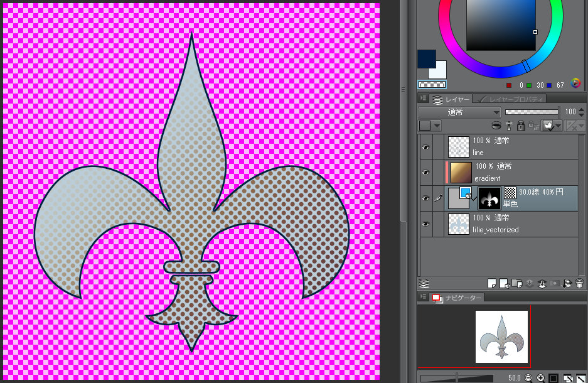Click the lock layer padlock icon
Image resolution: width=588 pixels, height=383 pixels.
pyautogui.click(x=521, y=126)
